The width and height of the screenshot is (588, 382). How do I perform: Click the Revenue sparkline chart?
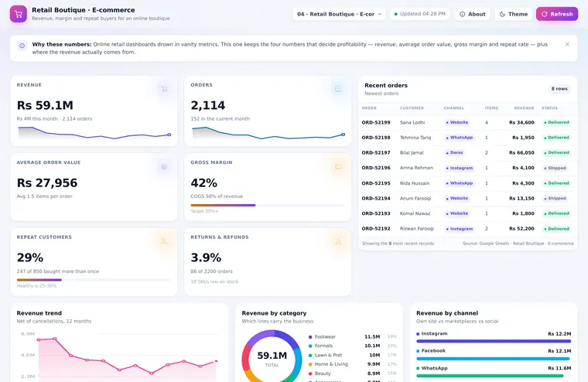coord(94,133)
